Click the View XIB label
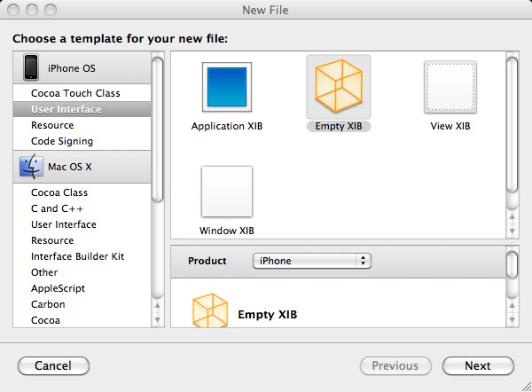 point(450,126)
